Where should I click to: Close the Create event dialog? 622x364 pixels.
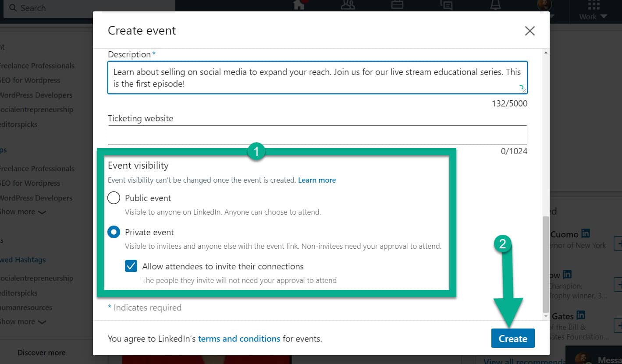click(x=530, y=31)
